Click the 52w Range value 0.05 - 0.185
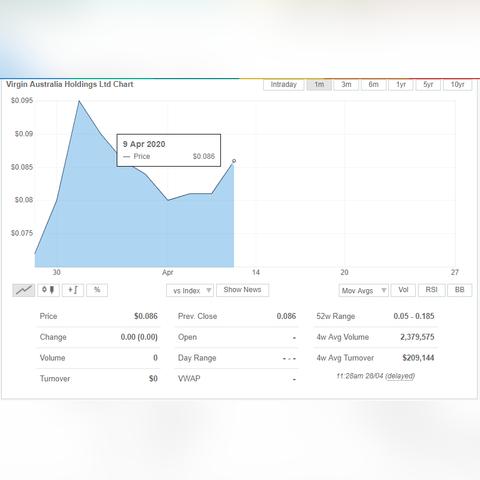 [414, 316]
